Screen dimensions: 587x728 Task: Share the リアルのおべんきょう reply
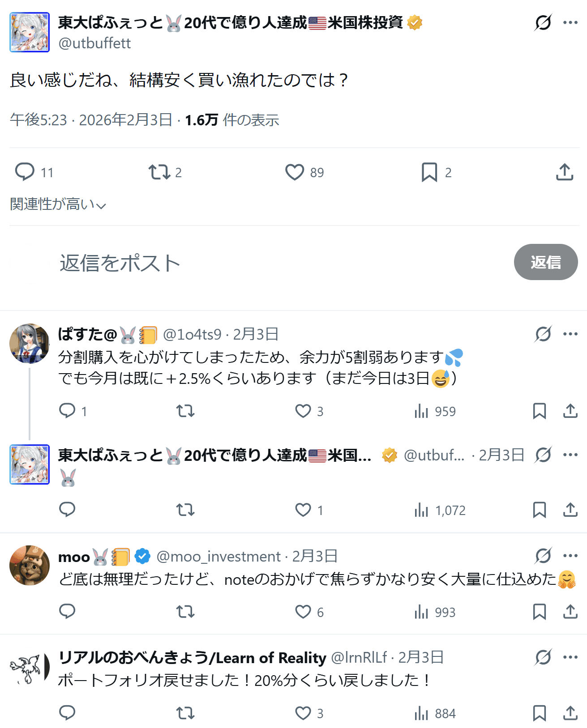coord(570,713)
